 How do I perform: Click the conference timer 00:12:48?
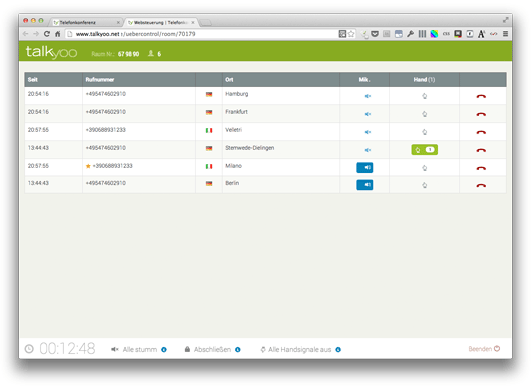point(67,349)
